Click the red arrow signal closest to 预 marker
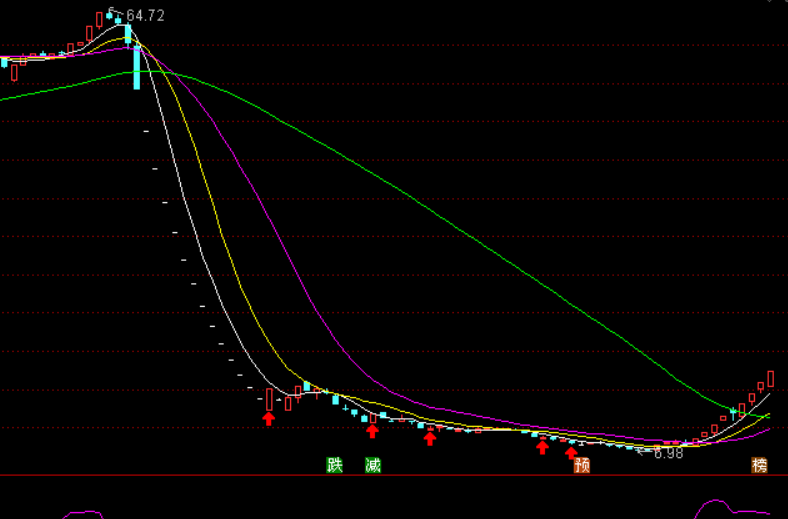Viewport: 788px width, 519px height. tap(571, 453)
